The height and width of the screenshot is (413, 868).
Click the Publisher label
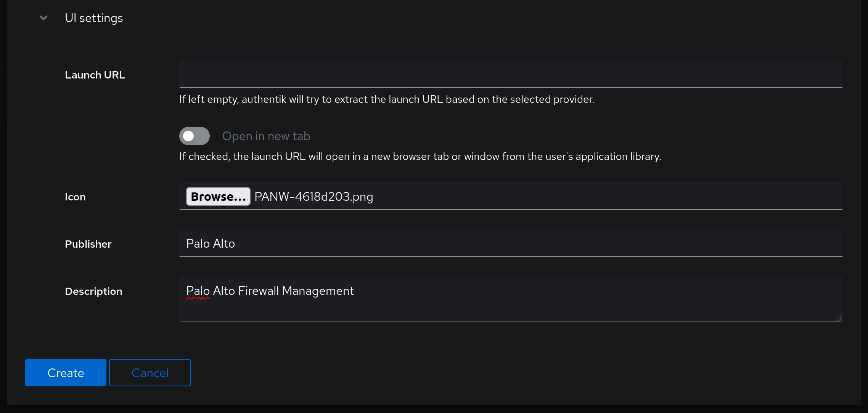coord(88,244)
